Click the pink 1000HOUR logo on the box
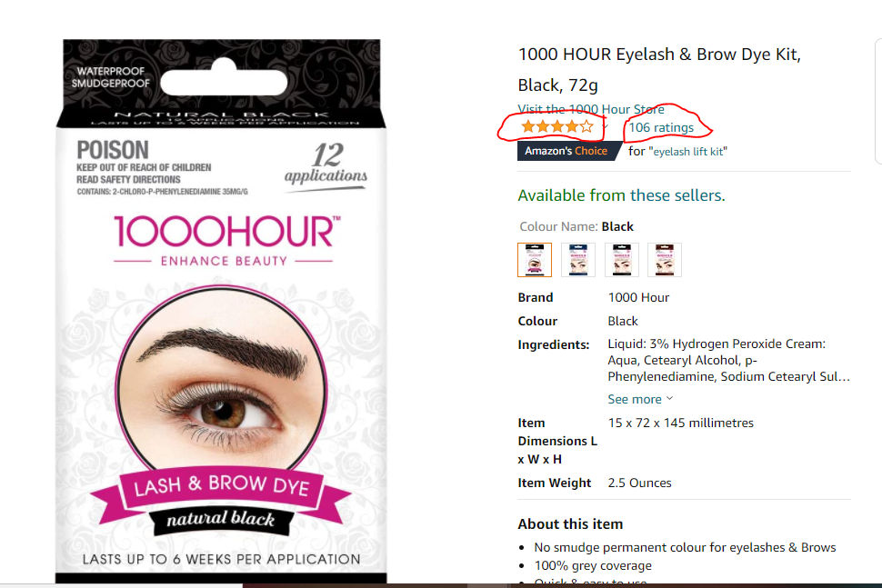 coord(226,231)
